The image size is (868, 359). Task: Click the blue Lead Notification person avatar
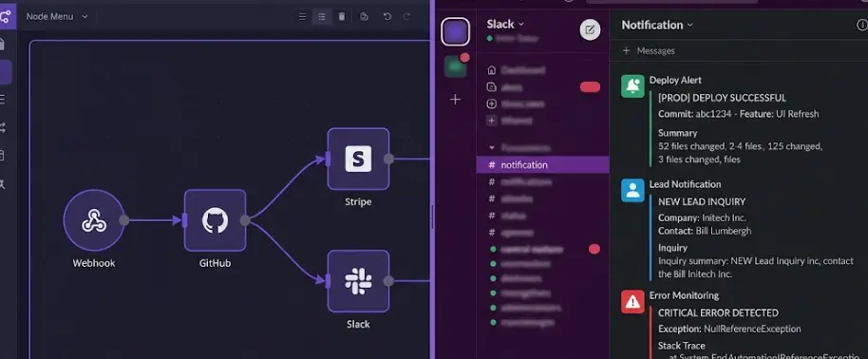click(x=632, y=190)
